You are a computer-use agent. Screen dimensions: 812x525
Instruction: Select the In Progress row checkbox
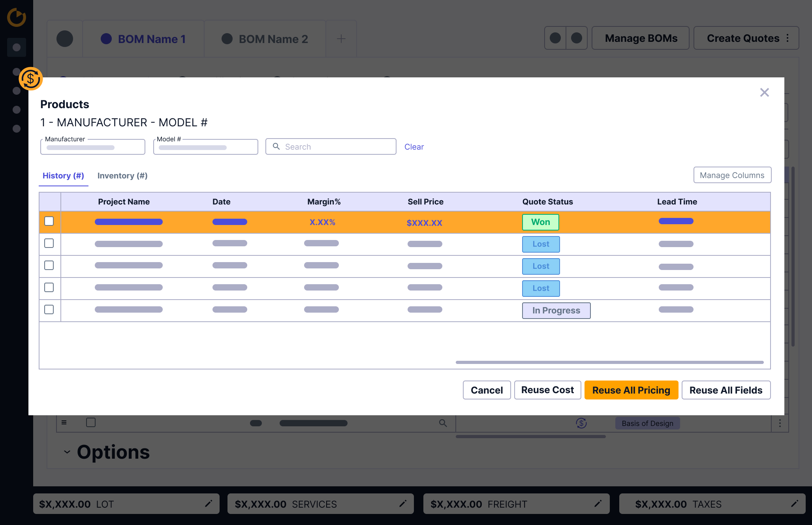point(49,309)
